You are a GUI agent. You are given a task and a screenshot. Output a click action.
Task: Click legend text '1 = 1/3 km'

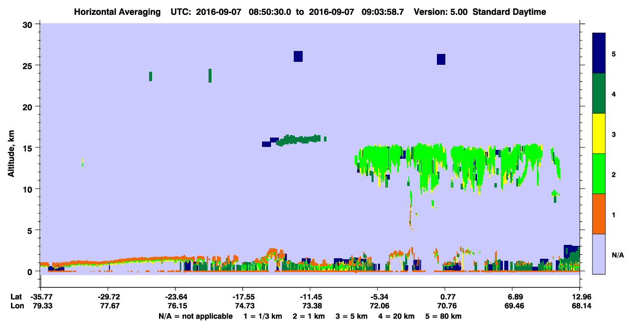click(264, 316)
